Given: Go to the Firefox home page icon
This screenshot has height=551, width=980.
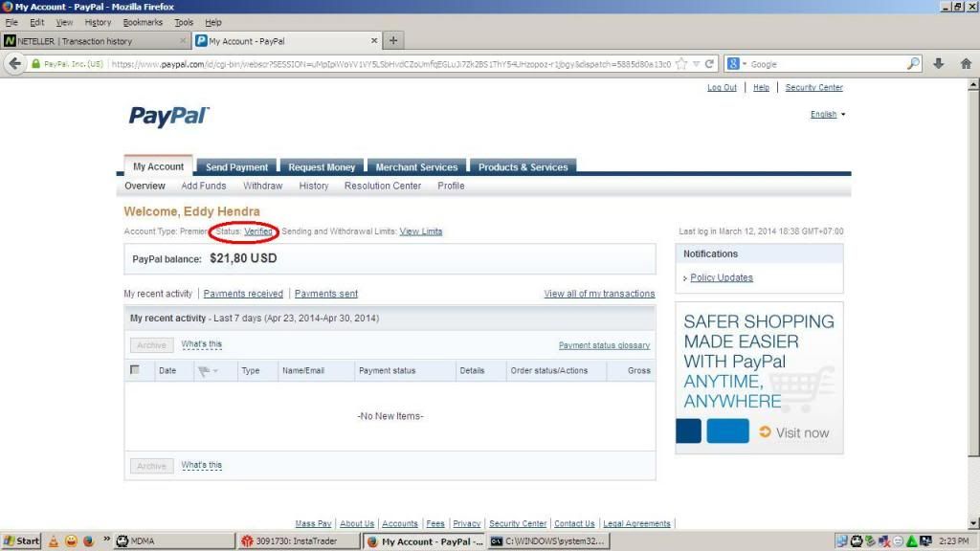Looking at the screenshot, I should pyautogui.click(x=966, y=64).
